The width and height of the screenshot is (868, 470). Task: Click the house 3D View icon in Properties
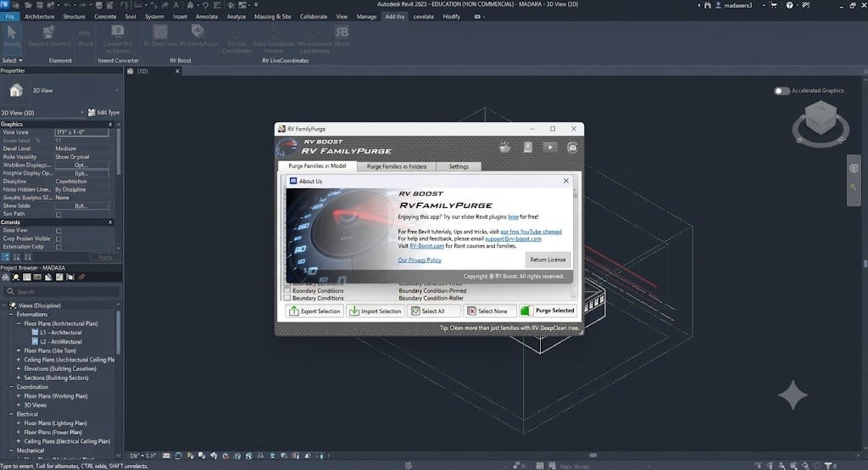(16, 90)
